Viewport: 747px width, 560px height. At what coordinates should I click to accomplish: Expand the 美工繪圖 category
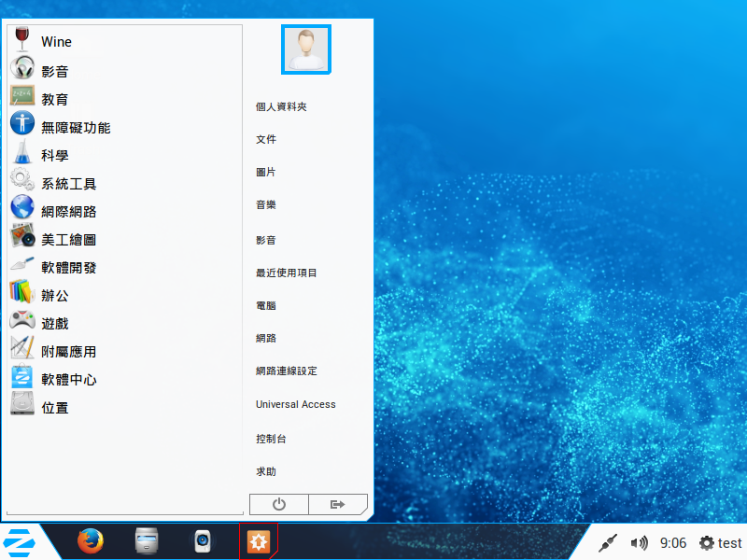[x=68, y=240]
